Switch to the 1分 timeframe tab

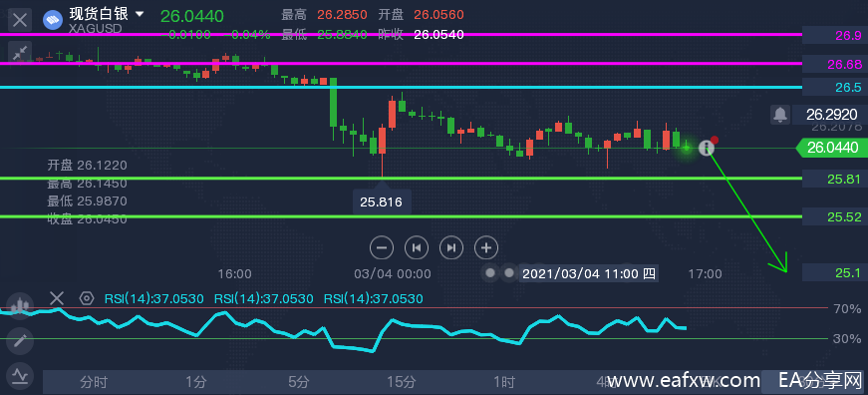(196, 382)
